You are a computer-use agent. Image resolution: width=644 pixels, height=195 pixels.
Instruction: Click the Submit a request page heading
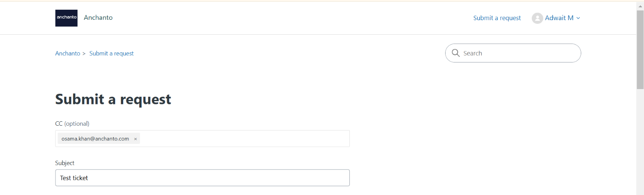point(113,99)
